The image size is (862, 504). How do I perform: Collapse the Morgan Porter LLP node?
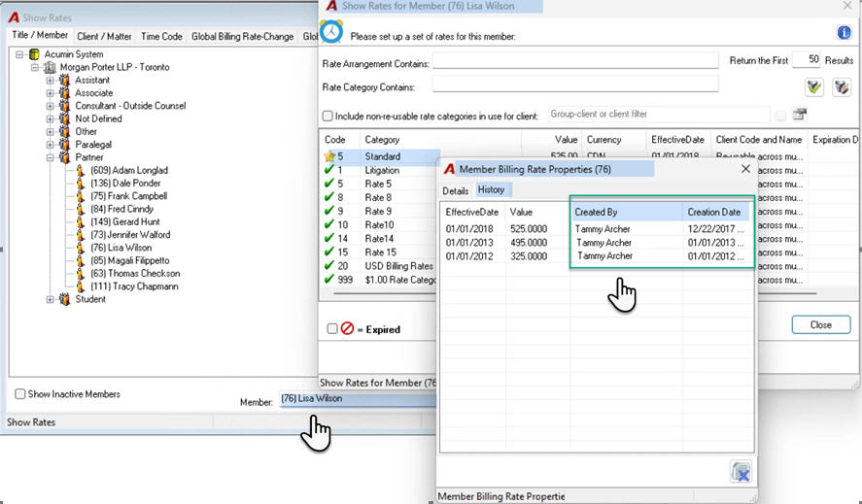pos(35,67)
